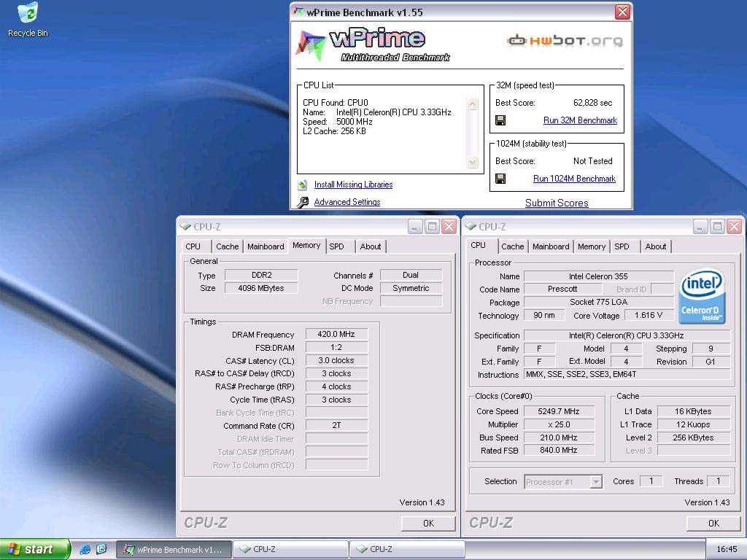Open About tab in the right CPU-Z window
This screenshot has width=747, height=560.
click(656, 246)
